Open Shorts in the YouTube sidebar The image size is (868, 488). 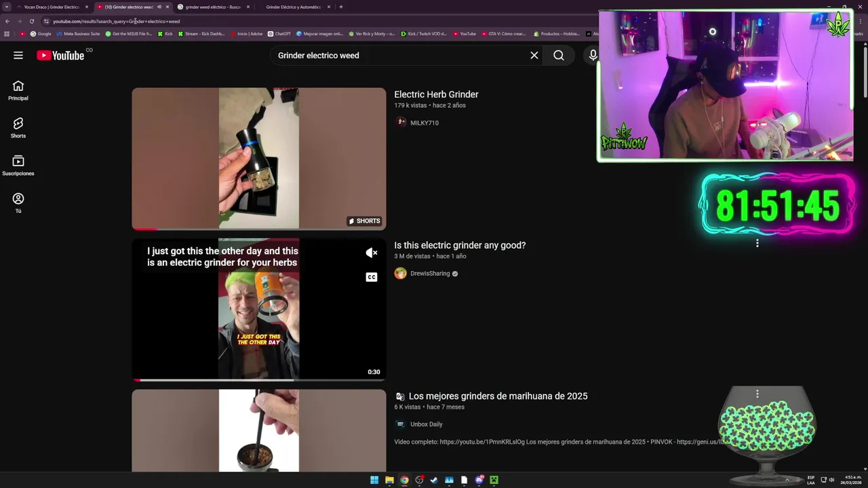(18, 127)
